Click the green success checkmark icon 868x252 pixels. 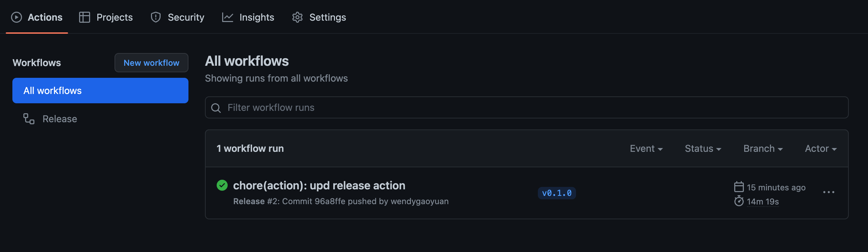(222, 185)
